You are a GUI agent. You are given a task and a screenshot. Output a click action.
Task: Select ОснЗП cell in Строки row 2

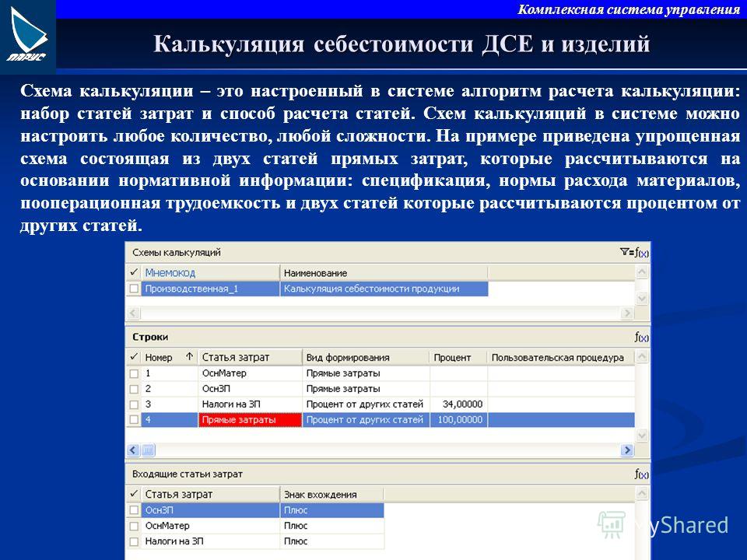coord(250,389)
